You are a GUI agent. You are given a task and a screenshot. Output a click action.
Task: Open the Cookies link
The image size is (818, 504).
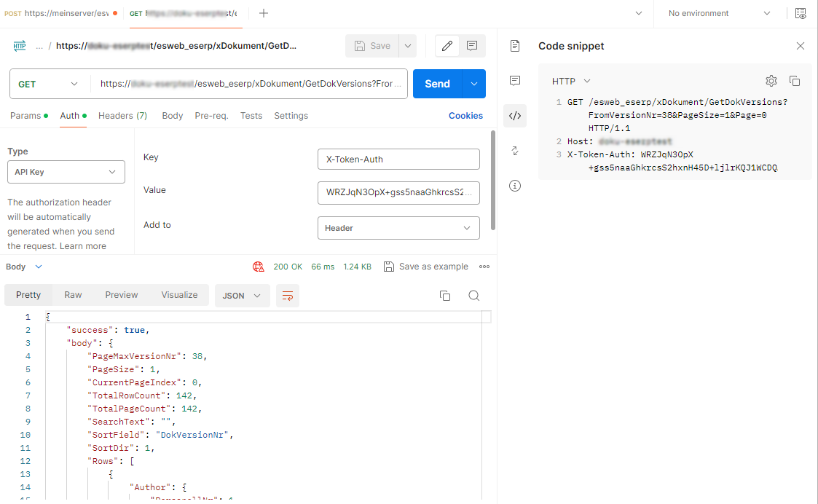[x=465, y=116]
